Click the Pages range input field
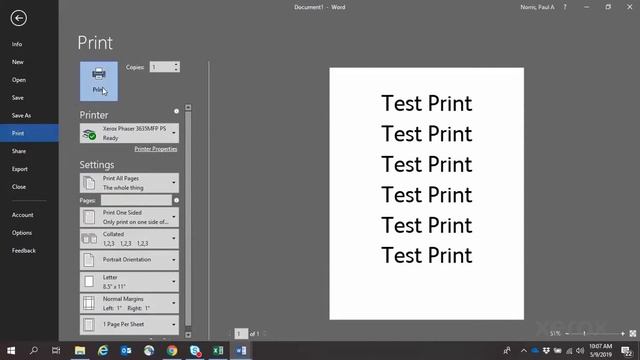This screenshot has width=640, height=360. click(x=136, y=200)
